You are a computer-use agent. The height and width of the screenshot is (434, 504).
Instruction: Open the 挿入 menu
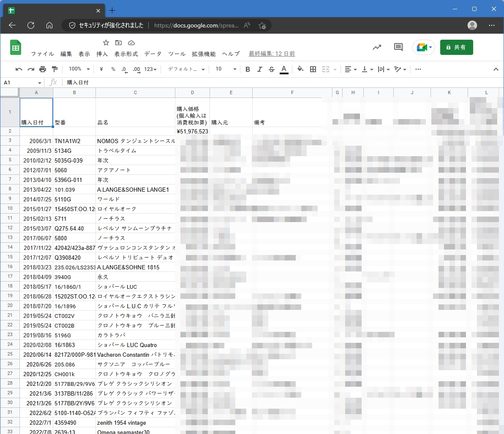pos(102,54)
